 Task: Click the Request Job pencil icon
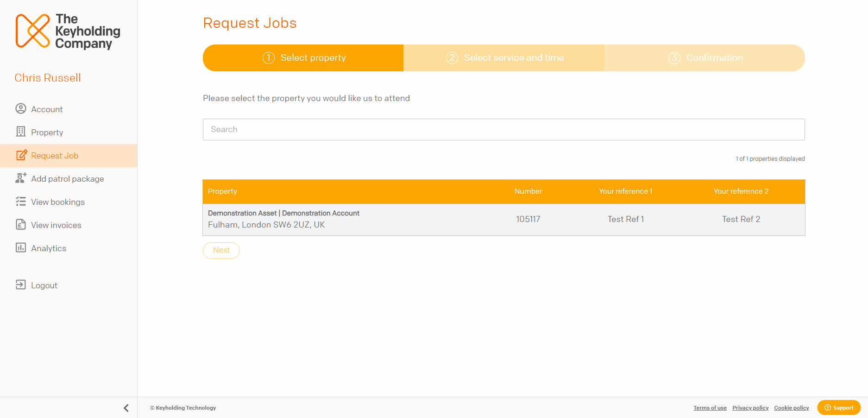point(21,155)
